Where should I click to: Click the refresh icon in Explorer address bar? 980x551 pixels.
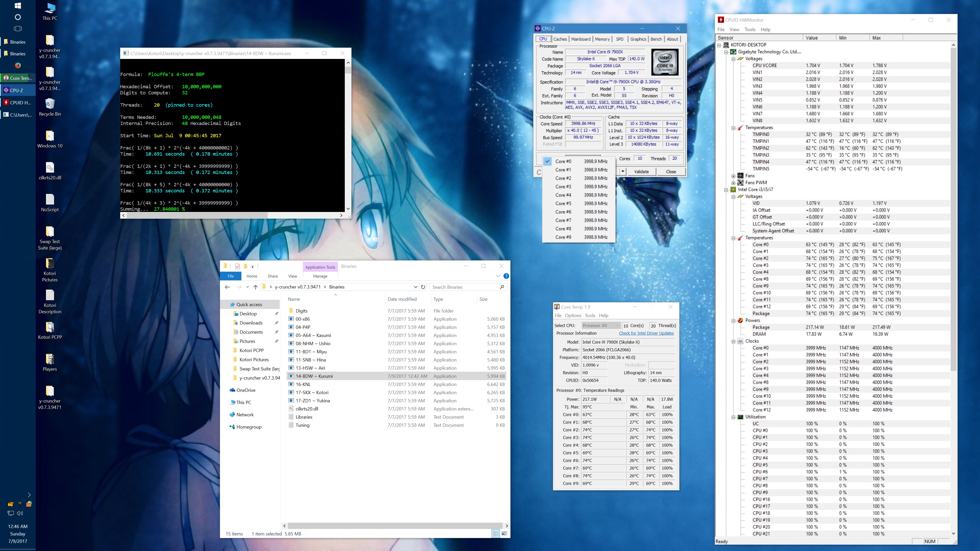point(423,287)
